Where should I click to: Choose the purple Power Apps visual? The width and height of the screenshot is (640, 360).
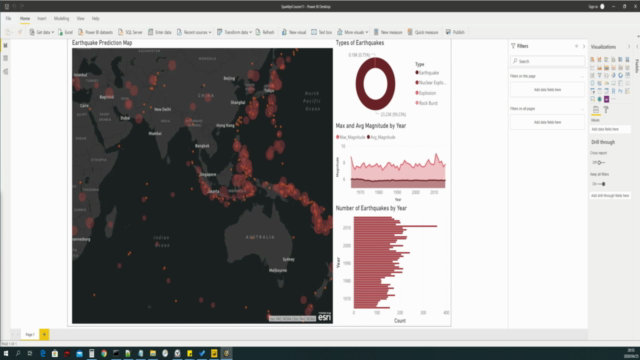coord(607,99)
